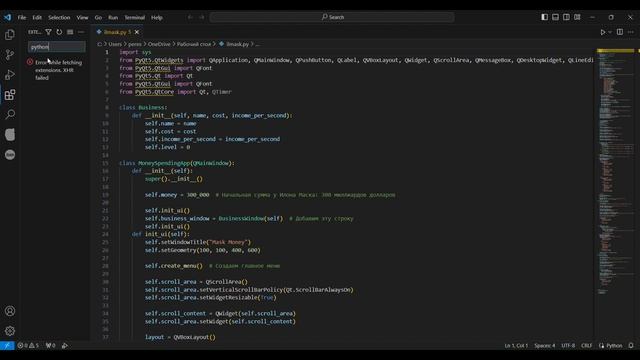Screen dimensions: 640x360
Task: Open the View menu
Action: (x=82, y=18)
